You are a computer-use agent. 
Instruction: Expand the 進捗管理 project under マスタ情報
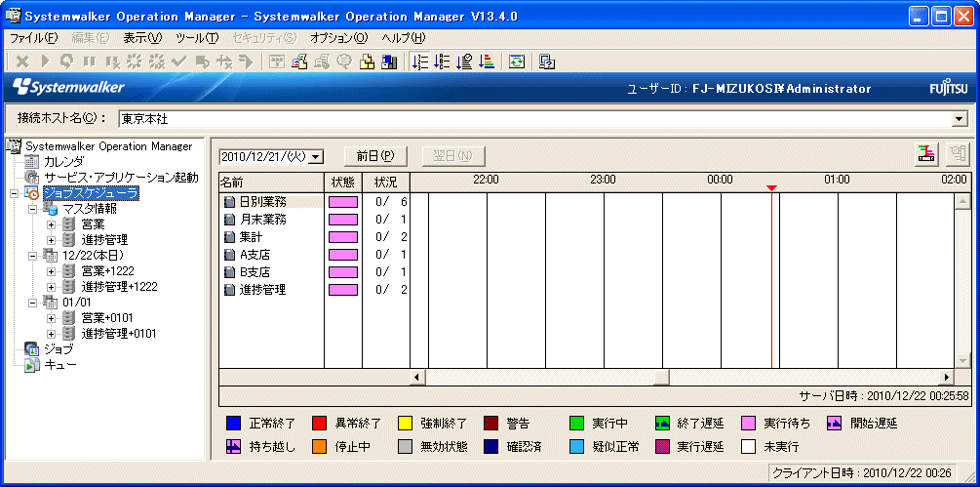click(x=52, y=240)
